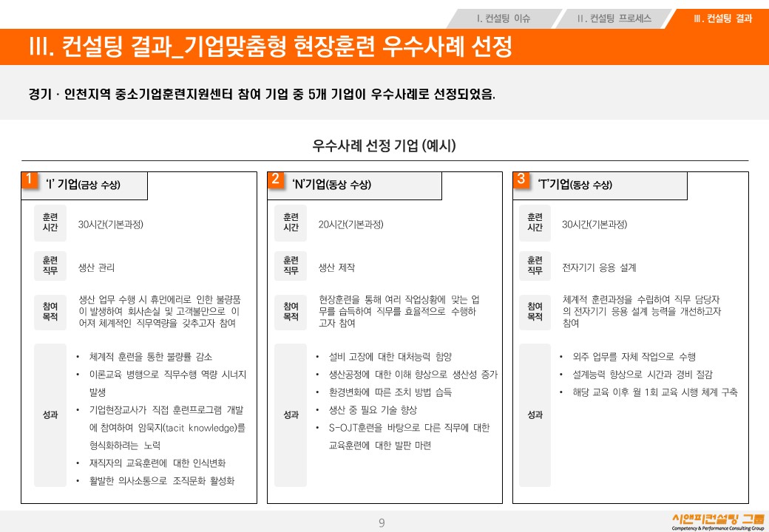
Task: Click purpose text starting '체계적 훈련과정을 수립하여'
Action: coord(642,312)
